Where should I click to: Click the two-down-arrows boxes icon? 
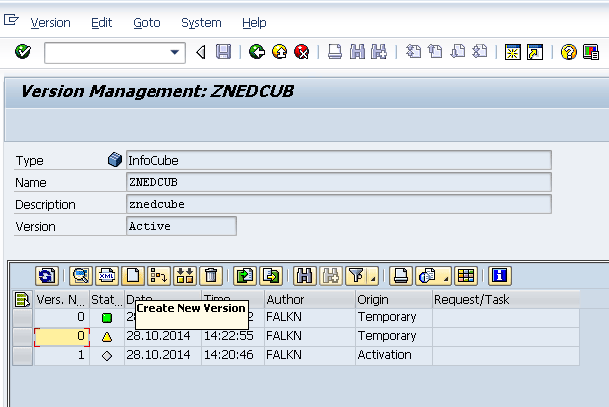185,276
